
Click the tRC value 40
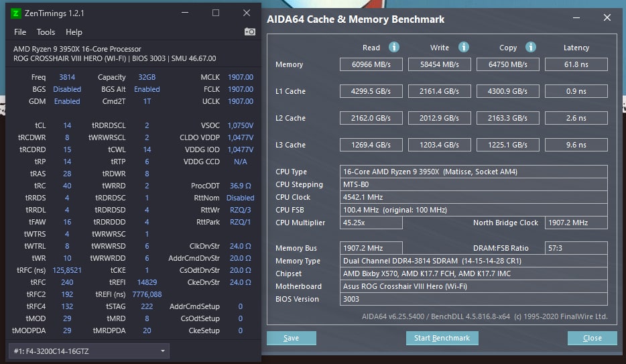[x=67, y=186]
